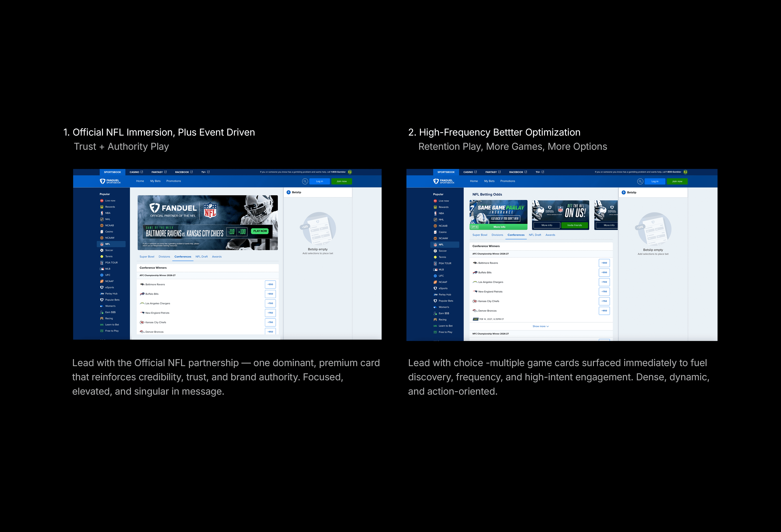Click Casino external-link icon in left mockup top bar
The height and width of the screenshot is (532, 781).
(x=142, y=172)
